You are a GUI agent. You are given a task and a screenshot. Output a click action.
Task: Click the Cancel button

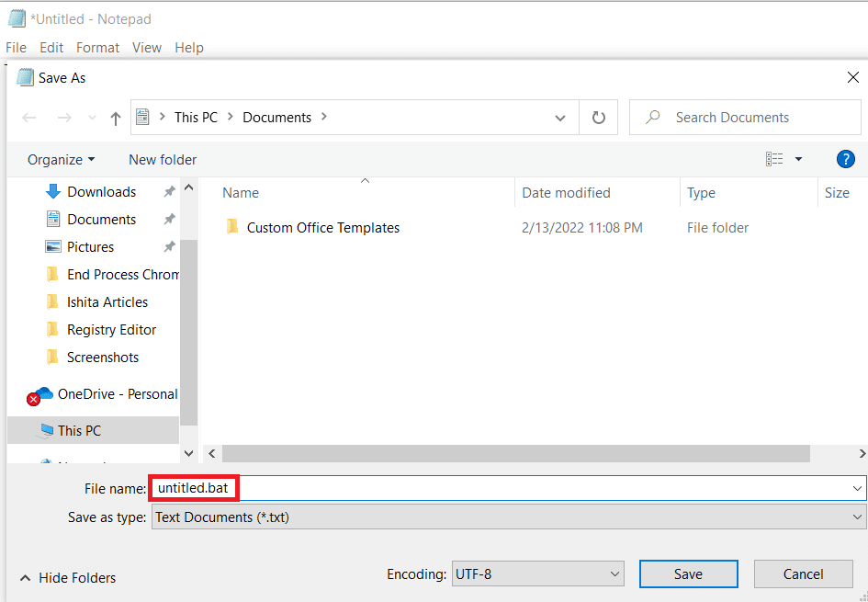[803, 574]
